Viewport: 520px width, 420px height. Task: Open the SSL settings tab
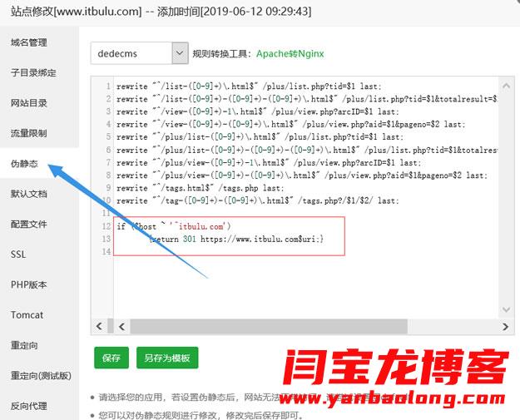point(18,254)
